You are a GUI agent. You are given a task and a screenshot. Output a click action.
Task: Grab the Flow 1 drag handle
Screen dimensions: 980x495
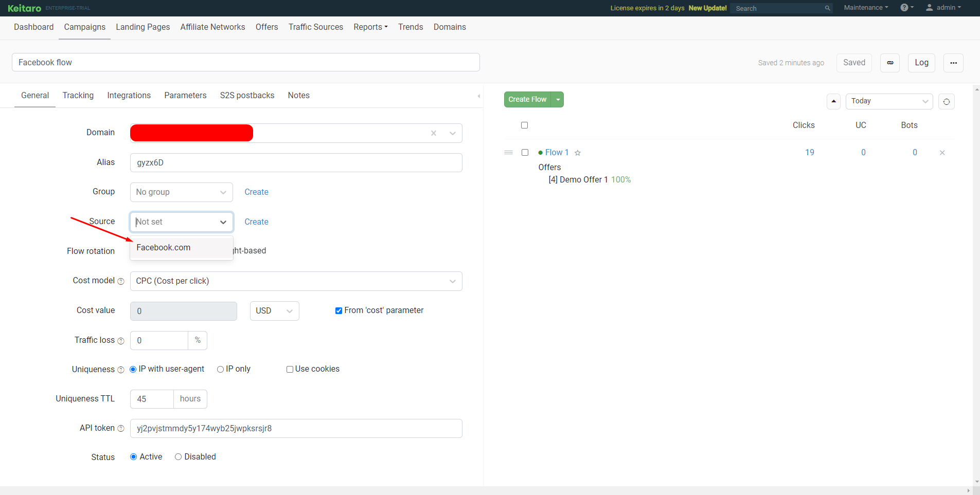[509, 153]
